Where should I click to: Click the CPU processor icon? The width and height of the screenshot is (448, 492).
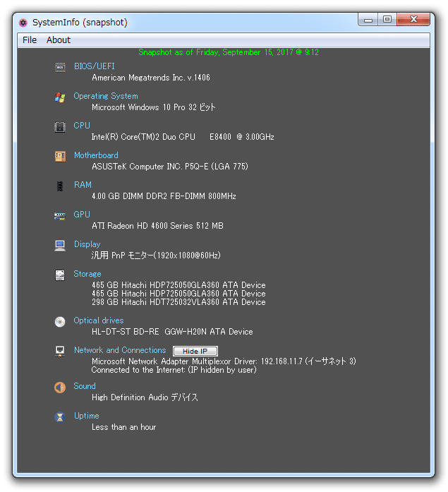tap(60, 127)
